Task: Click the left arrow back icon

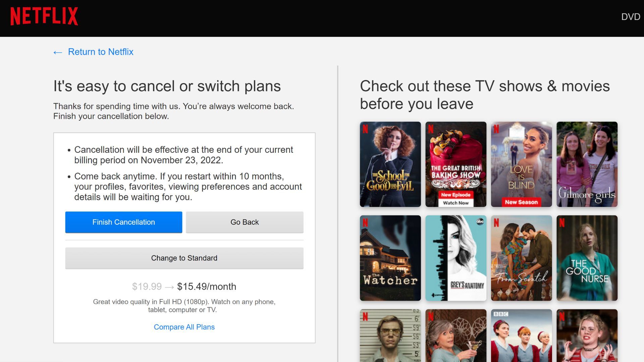Action: (x=58, y=52)
